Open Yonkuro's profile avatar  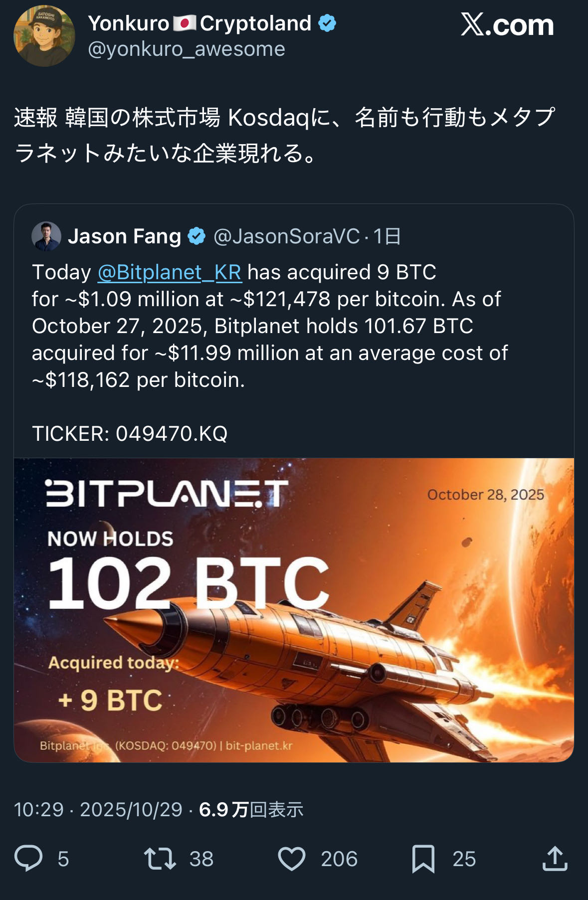[x=44, y=36]
